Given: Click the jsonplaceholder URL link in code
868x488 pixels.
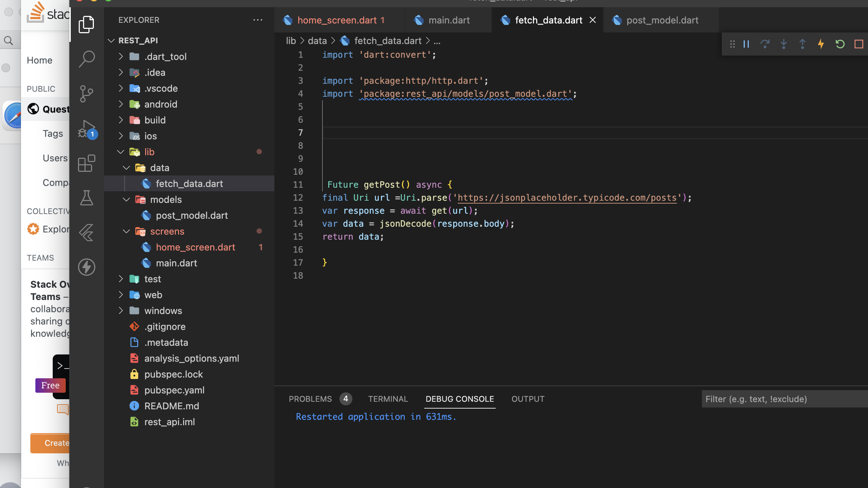Looking at the screenshot, I should (567, 198).
